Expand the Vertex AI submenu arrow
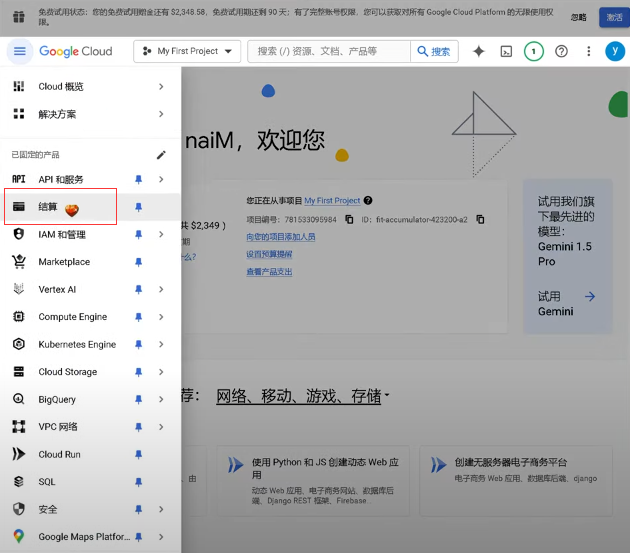 click(x=161, y=289)
